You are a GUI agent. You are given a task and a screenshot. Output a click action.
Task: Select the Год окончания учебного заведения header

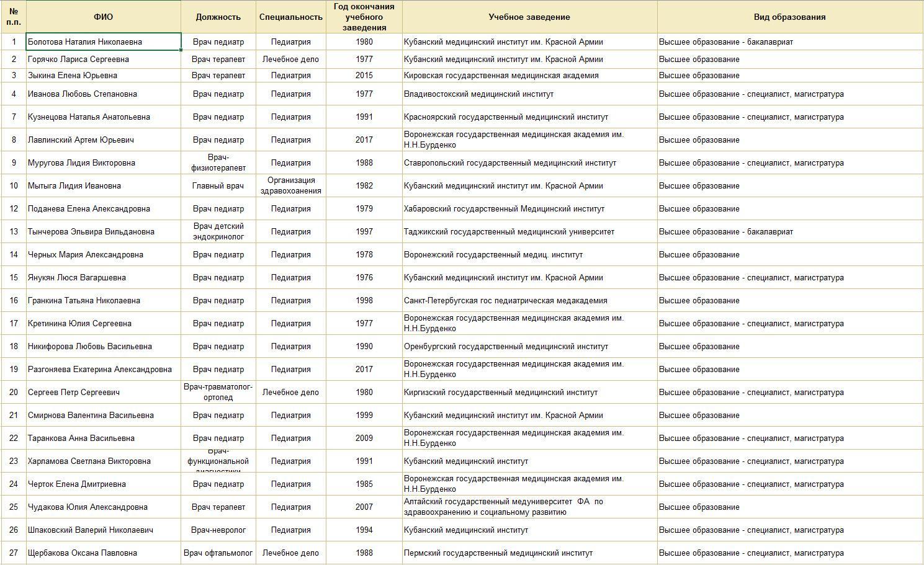(x=364, y=17)
